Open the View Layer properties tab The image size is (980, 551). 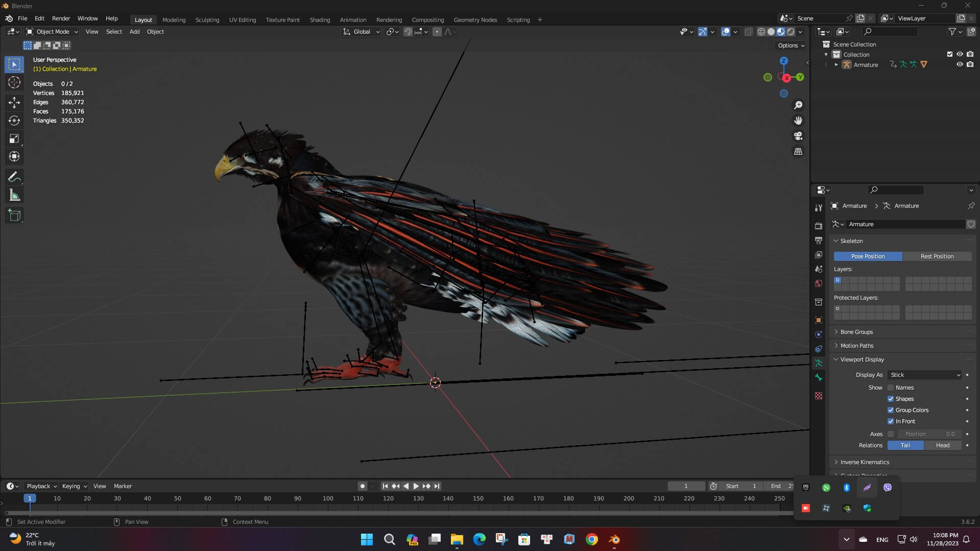(x=819, y=254)
